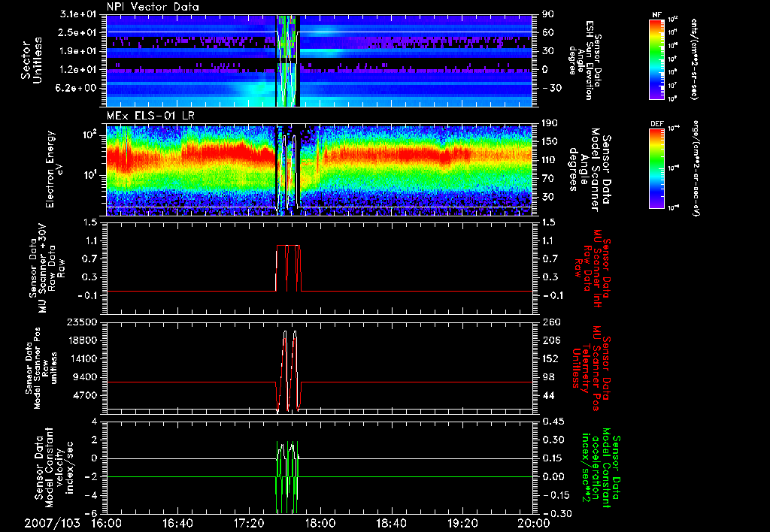Click the NF flux color bar
770x532 pixels.
click(x=657, y=59)
